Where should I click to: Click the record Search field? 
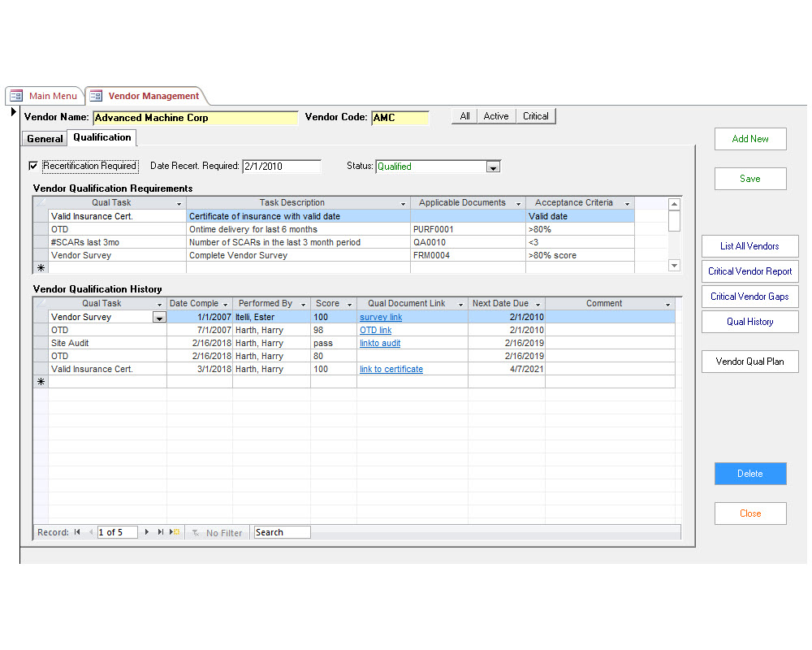tap(282, 532)
